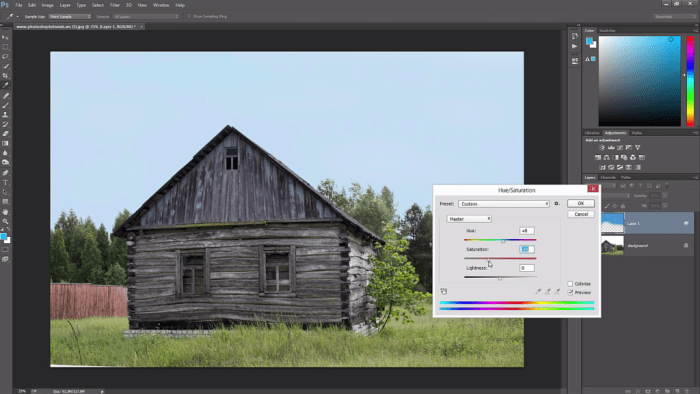
Task: Select the Horizontal Type tool
Action: tap(5, 182)
